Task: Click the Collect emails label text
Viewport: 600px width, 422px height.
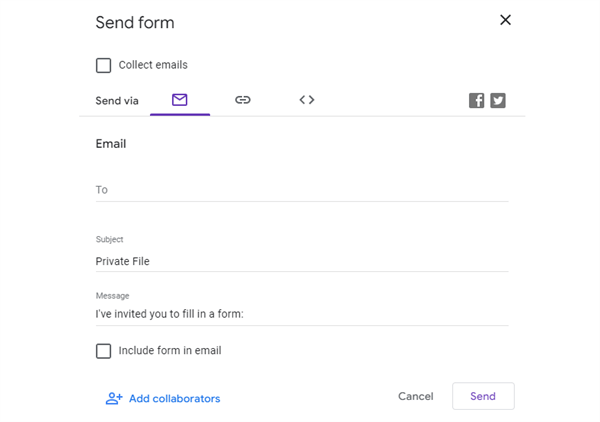Action: [153, 65]
